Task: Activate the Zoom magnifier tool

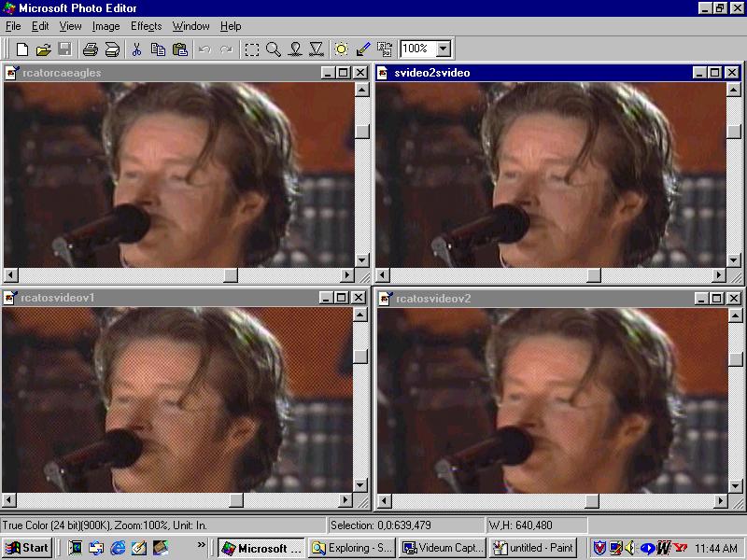Action: point(274,49)
